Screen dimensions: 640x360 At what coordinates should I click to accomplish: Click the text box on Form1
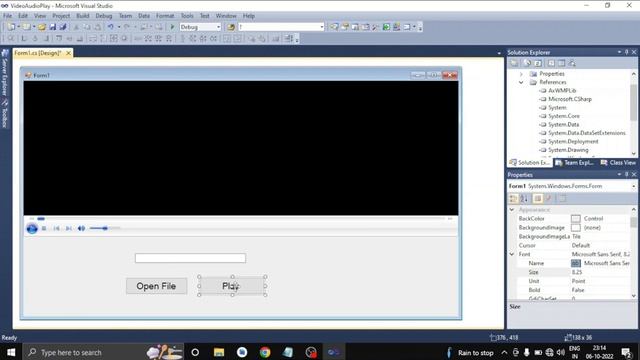click(190, 258)
